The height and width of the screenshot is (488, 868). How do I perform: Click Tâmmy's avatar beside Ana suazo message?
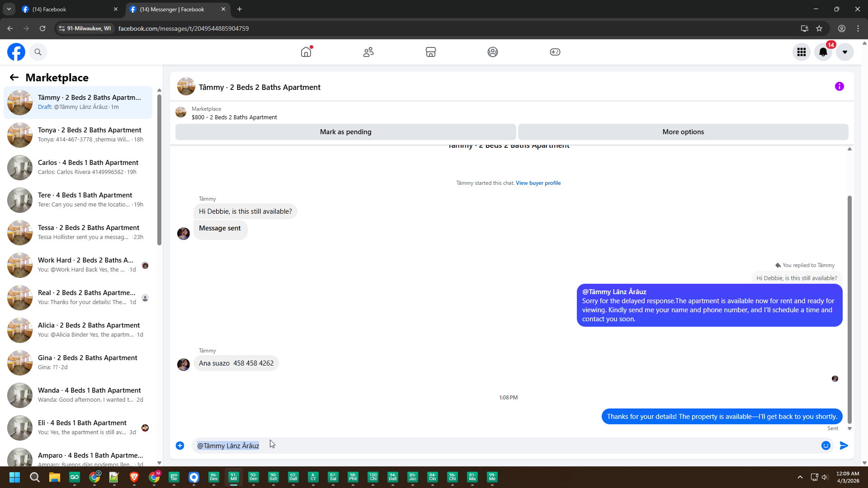[x=184, y=364]
